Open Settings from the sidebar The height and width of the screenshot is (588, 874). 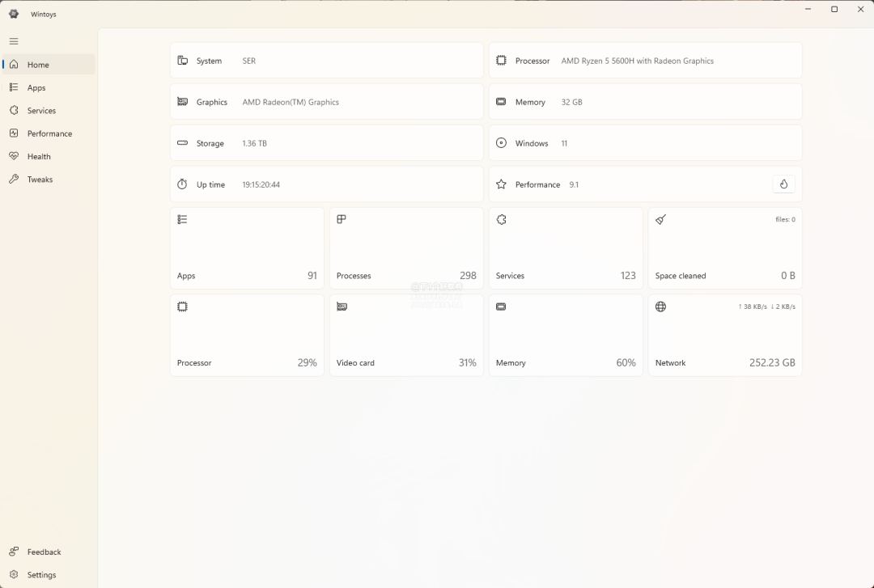(49, 574)
